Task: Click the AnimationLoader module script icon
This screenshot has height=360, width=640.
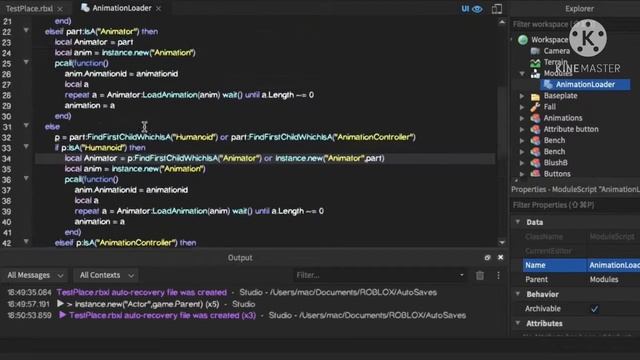Action: click(x=548, y=84)
